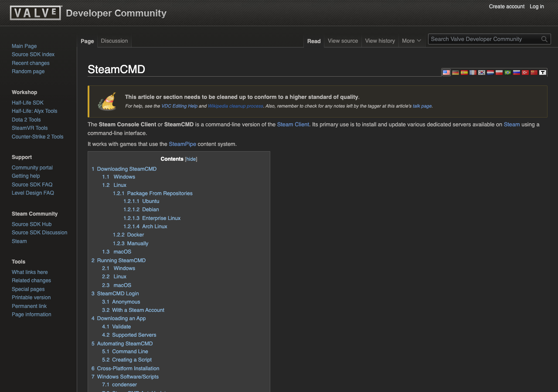This screenshot has height=392, width=558.
Task: Open Half-Life SDK workshop link
Action: pos(27,103)
